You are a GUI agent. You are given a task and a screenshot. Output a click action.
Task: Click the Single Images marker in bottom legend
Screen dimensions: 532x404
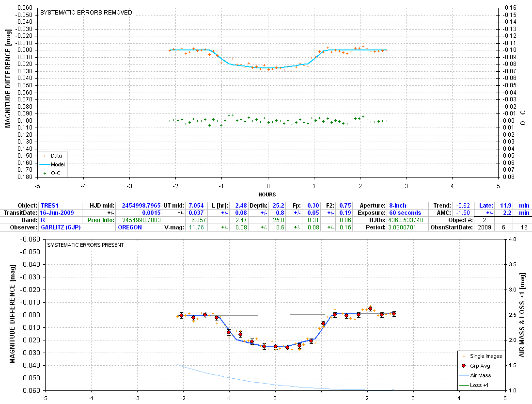click(464, 356)
